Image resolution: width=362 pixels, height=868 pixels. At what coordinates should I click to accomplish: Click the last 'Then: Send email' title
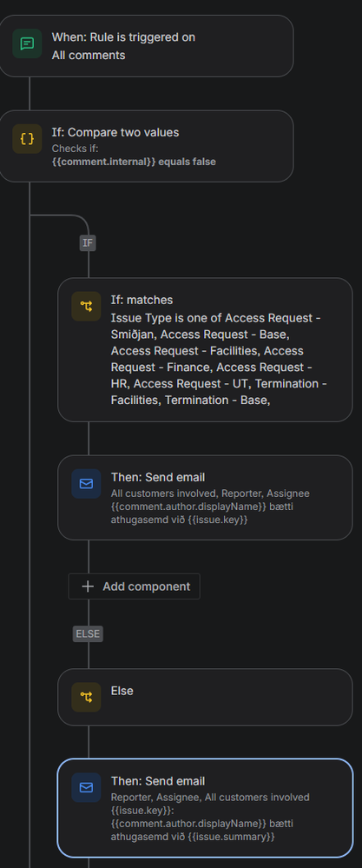158,781
